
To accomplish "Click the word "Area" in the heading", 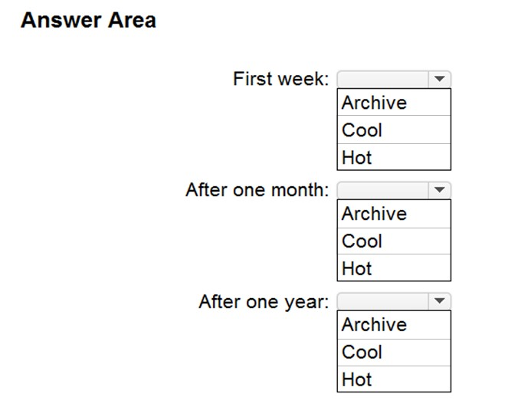I will pos(130,21).
